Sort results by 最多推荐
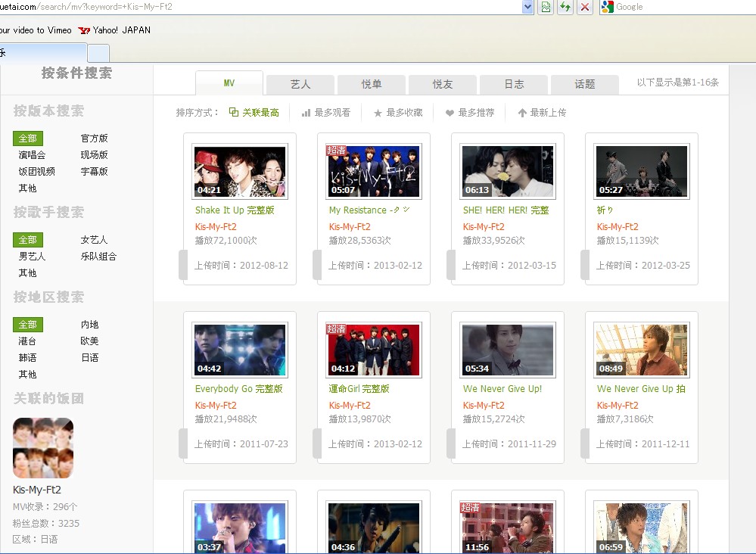The width and height of the screenshot is (756, 554). [x=476, y=112]
